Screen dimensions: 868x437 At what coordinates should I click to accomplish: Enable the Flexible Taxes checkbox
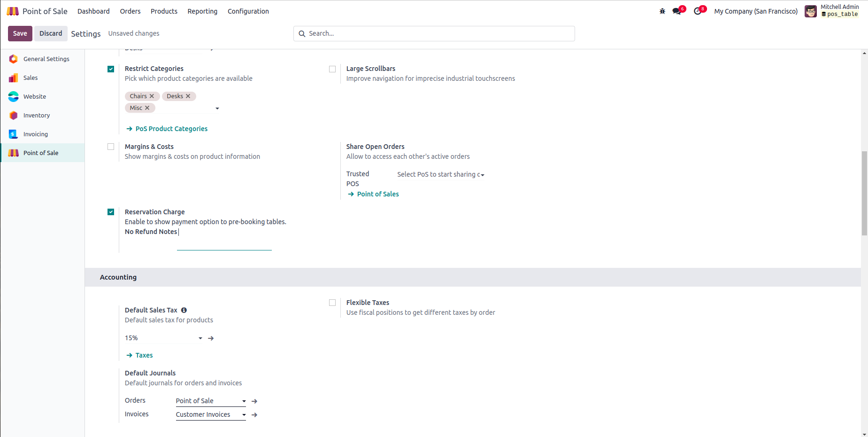[x=332, y=303]
